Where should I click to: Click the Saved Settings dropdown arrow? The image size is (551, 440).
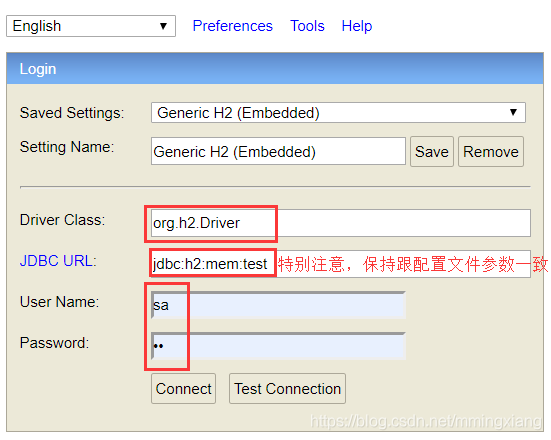tap(513, 112)
